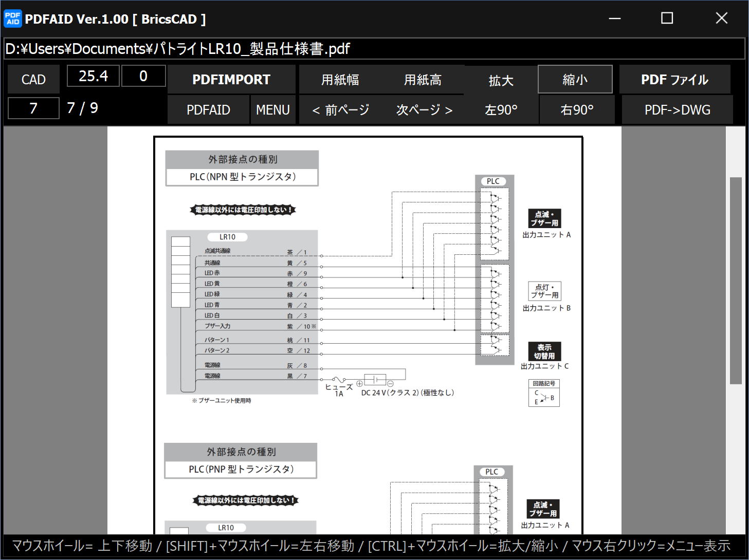Screen dimensions: 749x560
Task: Maximize the PDFAID window
Action: [x=667, y=18]
